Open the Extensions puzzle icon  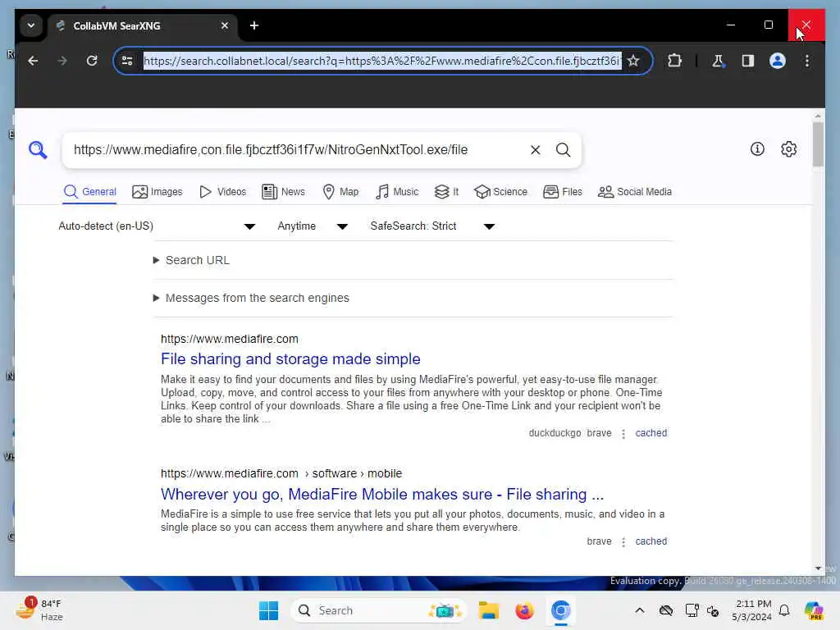[674, 61]
